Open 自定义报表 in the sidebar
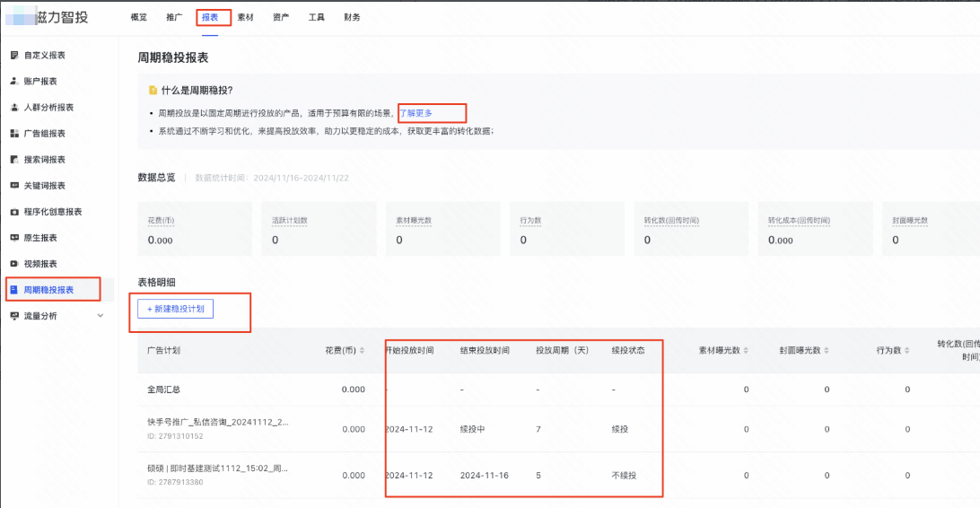This screenshot has width=980, height=508. (44, 55)
